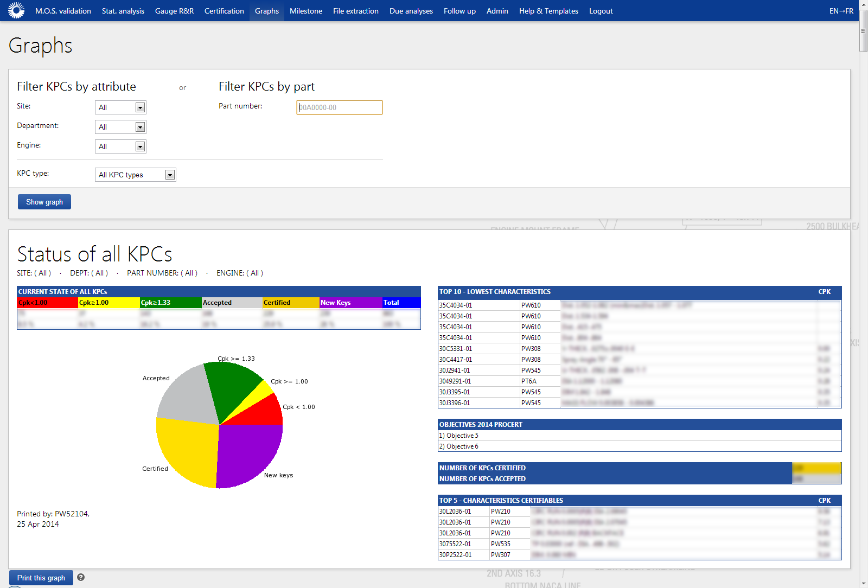
Task: Click the yellow Cpk≥1.00 header cell
Action: [109, 303]
